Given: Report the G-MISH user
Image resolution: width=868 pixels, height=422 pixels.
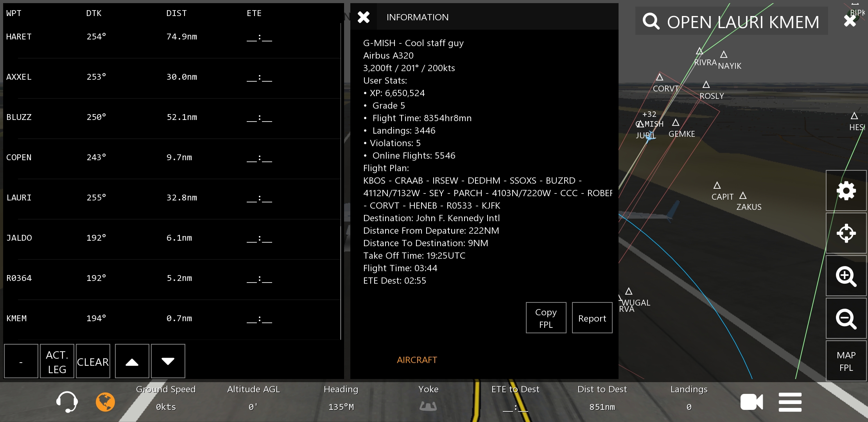Looking at the screenshot, I should [592, 318].
